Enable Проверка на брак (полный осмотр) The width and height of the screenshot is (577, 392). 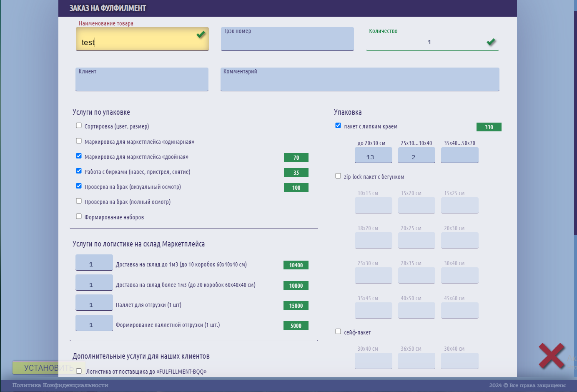coord(79,201)
